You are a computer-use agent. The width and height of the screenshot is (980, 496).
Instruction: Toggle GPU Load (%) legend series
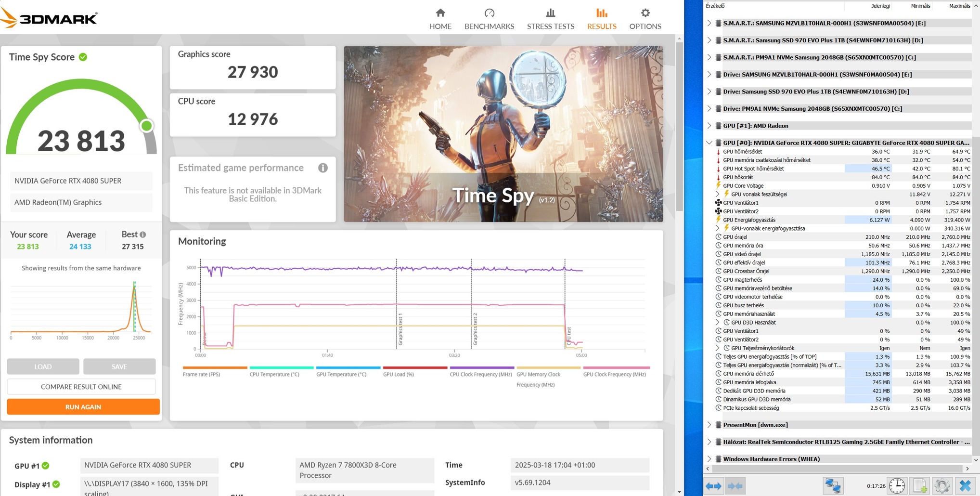coord(414,371)
